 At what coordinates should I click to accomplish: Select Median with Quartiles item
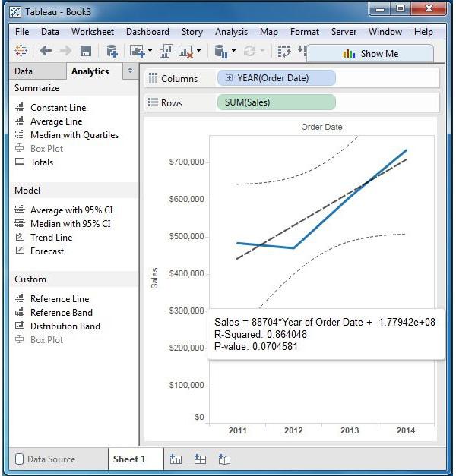(74, 135)
